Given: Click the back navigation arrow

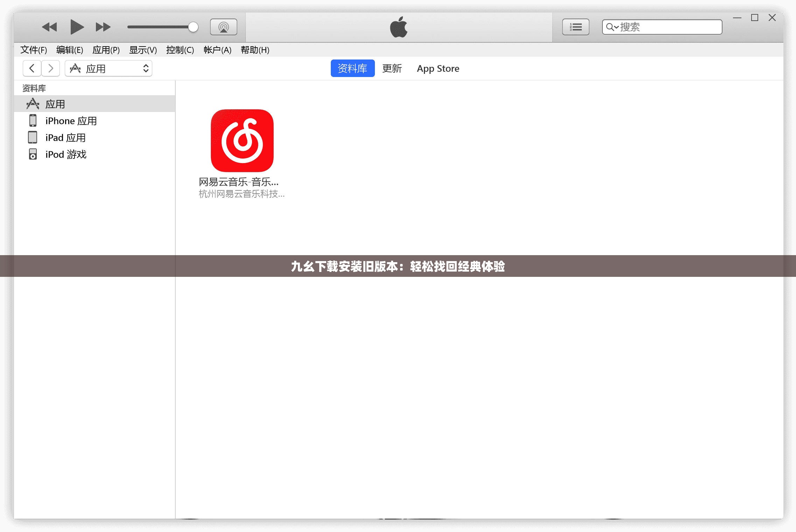Looking at the screenshot, I should 32,68.
